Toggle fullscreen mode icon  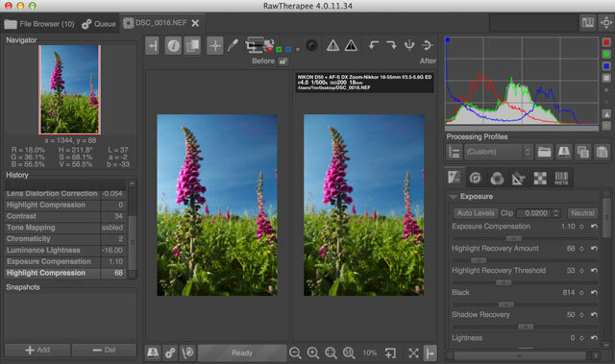[x=413, y=353]
